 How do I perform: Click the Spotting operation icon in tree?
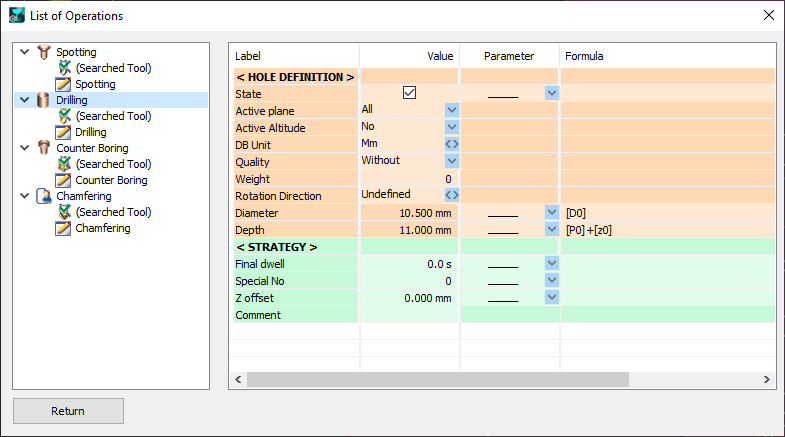click(x=43, y=52)
